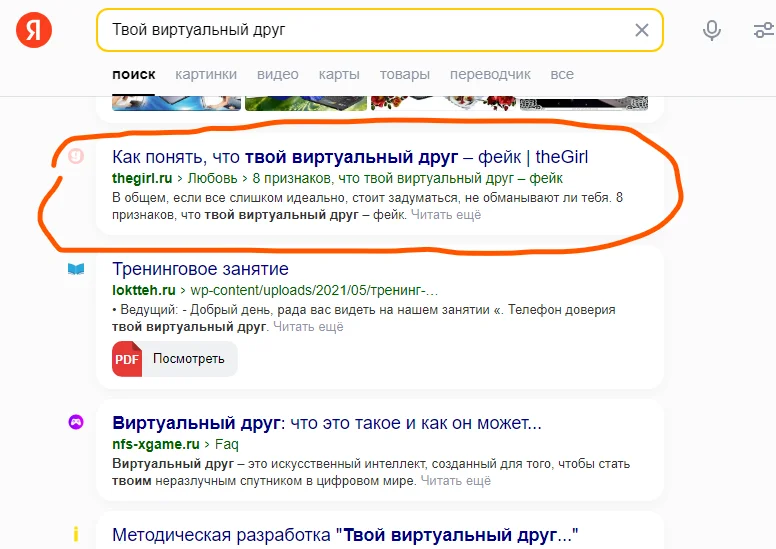
Task: Click the lokteh.ru book favicon
Action: pos(76,269)
